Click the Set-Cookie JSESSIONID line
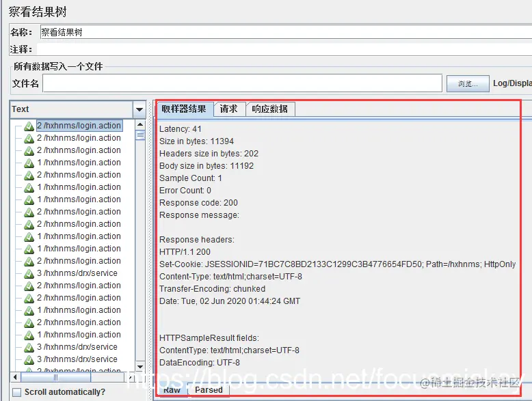Screen dimensions: 532x401 click(337, 264)
